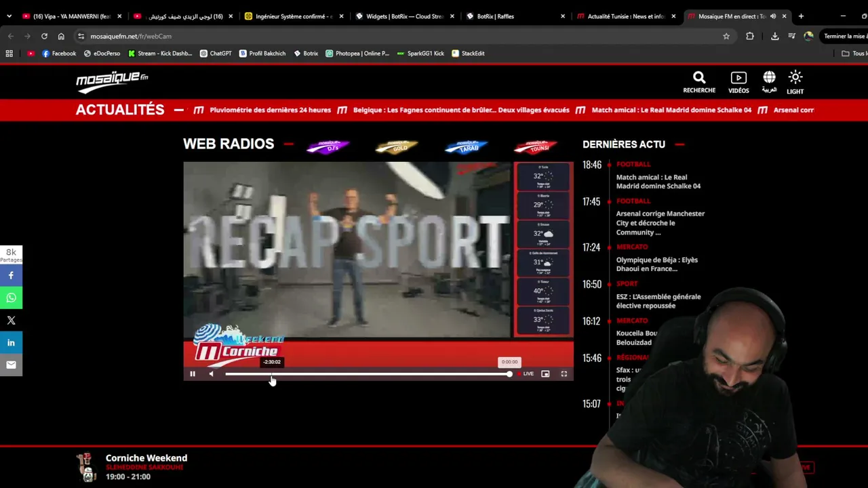
Task: Open ticker news about Belgique Les Fagnes
Action: click(x=461, y=110)
